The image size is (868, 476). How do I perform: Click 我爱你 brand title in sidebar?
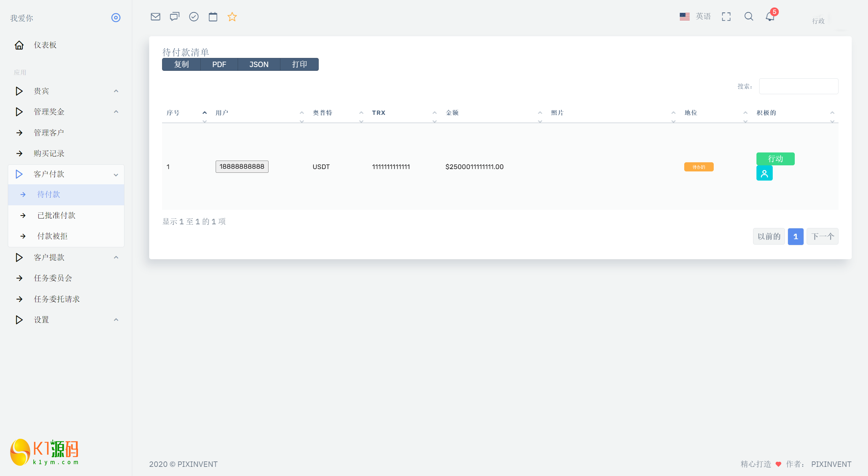(x=22, y=18)
